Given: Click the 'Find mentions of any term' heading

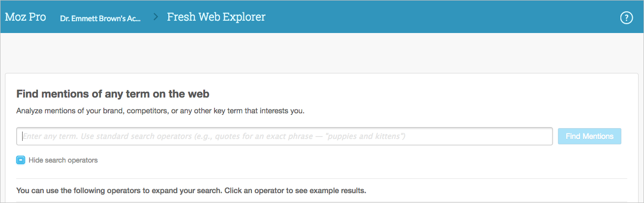Looking at the screenshot, I should pos(113,94).
